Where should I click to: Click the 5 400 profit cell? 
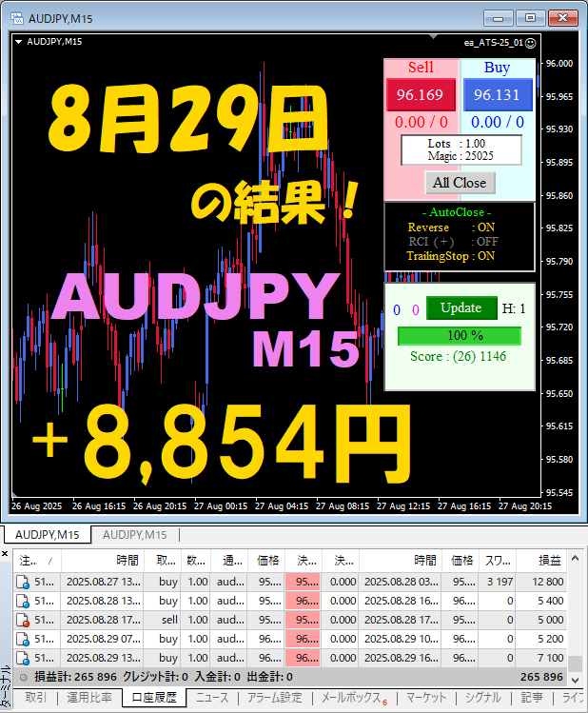541,601
